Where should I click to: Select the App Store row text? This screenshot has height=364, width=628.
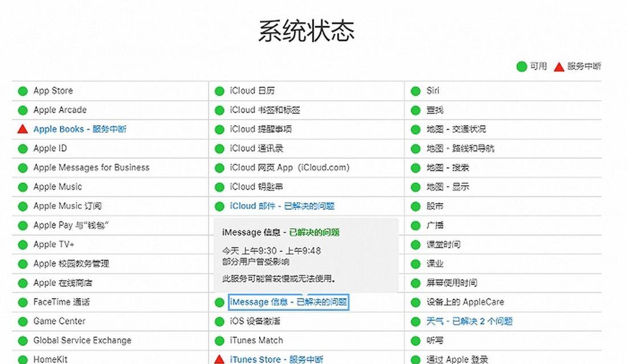pyautogui.click(x=54, y=91)
